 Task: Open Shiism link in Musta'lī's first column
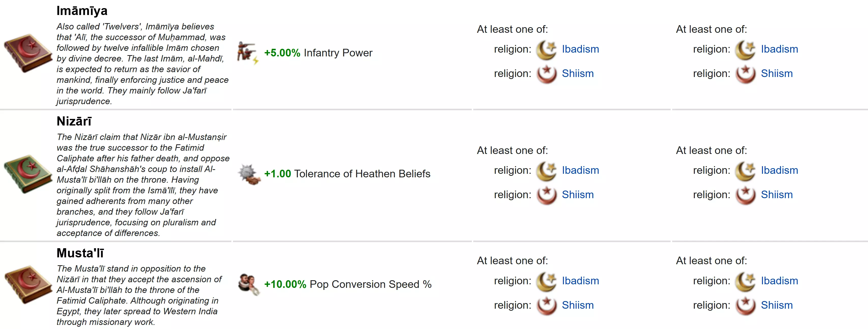(578, 305)
